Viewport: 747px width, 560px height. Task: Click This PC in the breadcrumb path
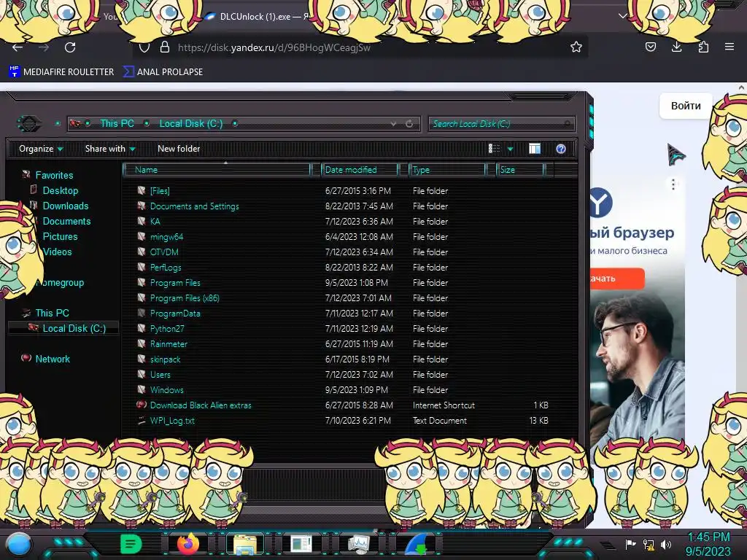[117, 123]
